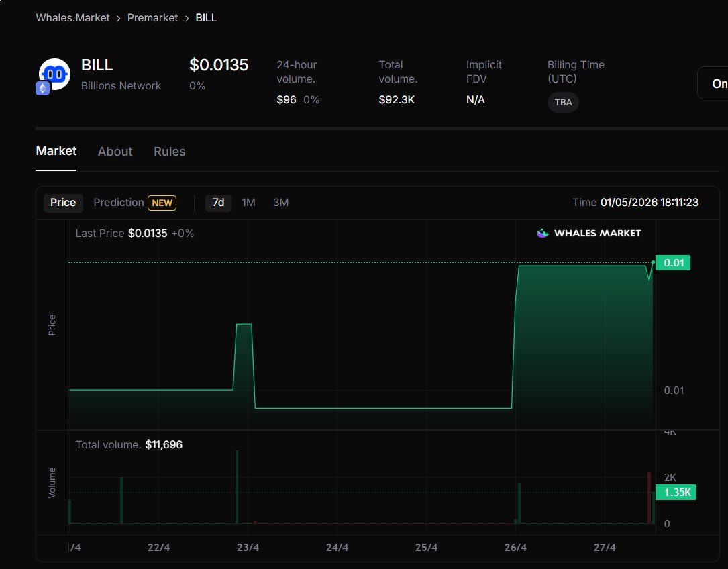Click the 1.35K volume axis label
The height and width of the screenshot is (569, 728).
pos(676,493)
